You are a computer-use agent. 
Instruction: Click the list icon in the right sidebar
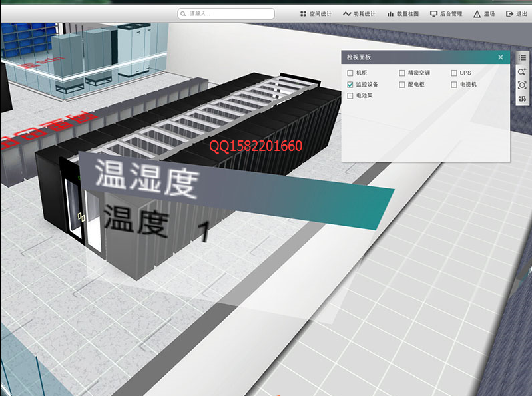(522, 58)
